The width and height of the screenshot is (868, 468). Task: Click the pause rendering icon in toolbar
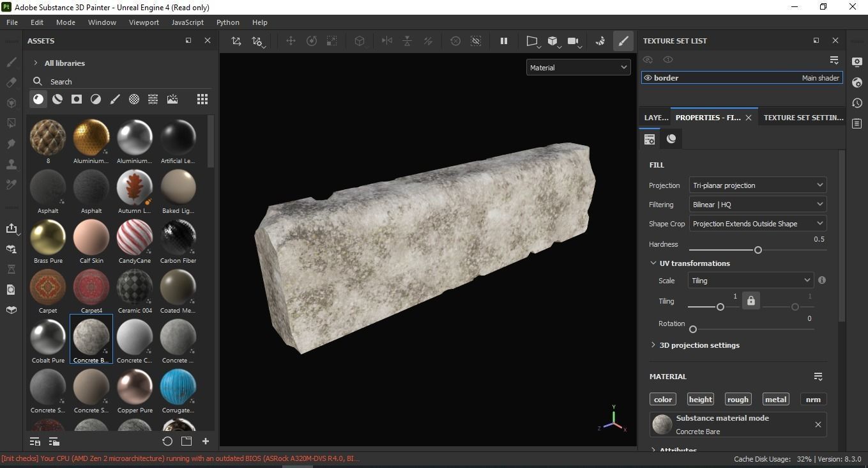point(503,41)
